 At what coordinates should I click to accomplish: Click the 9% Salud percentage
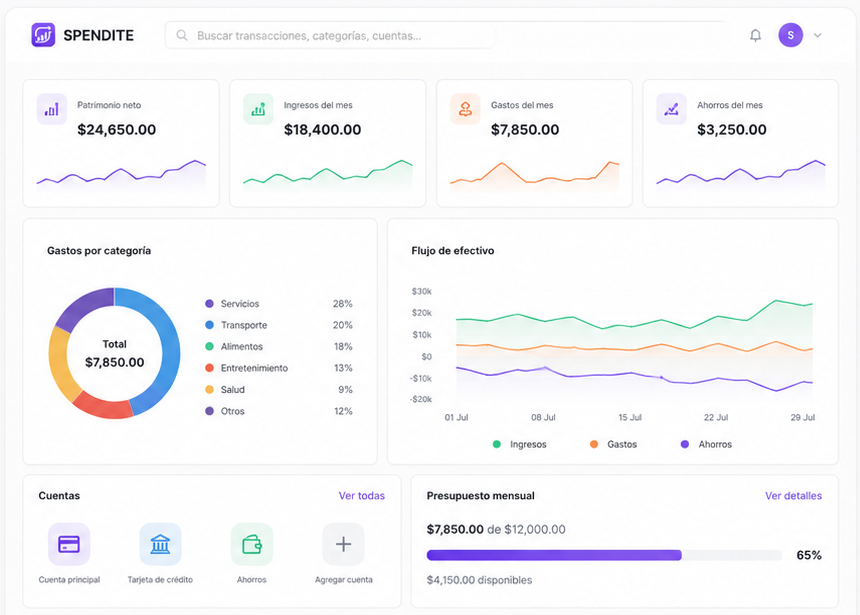pos(345,390)
